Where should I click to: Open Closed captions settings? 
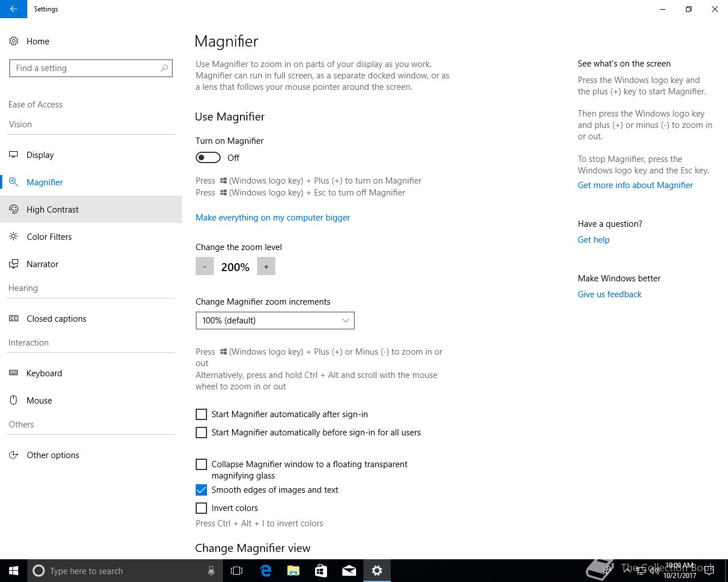[91, 318]
